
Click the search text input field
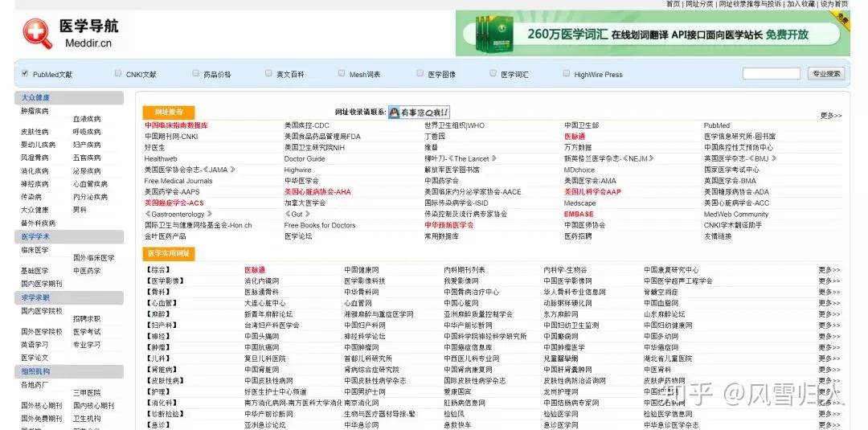pyautogui.click(x=771, y=74)
